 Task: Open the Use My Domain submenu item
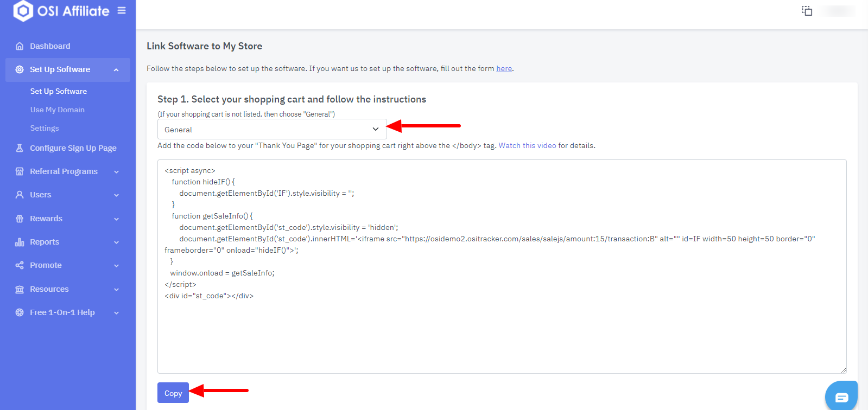click(x=58, y=110)
